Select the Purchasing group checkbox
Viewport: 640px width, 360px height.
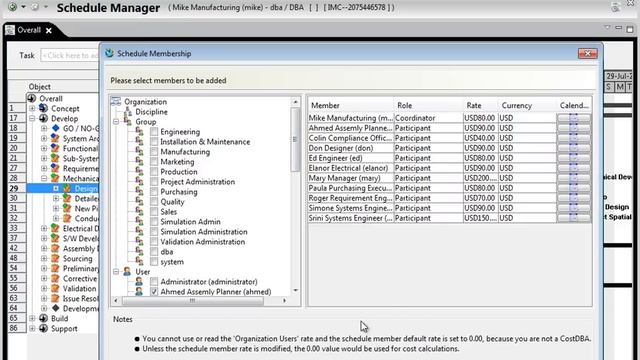point(154,192)
